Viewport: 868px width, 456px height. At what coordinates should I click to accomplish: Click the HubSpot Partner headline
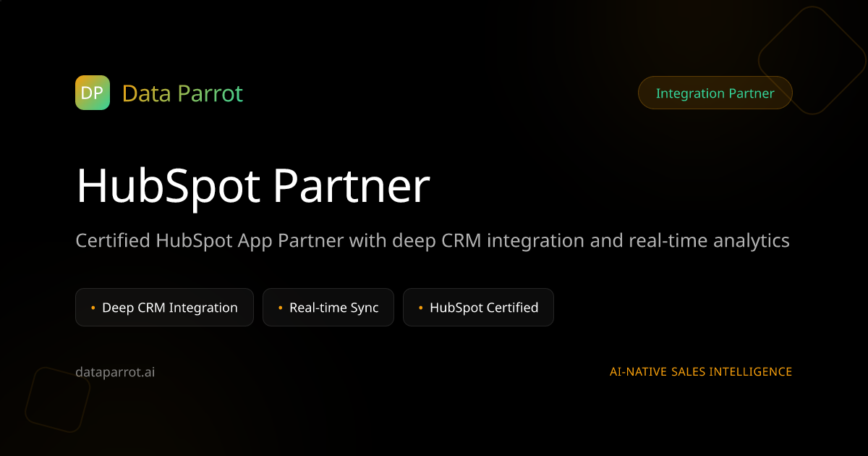pyautogui.click(x=252, y=185)
